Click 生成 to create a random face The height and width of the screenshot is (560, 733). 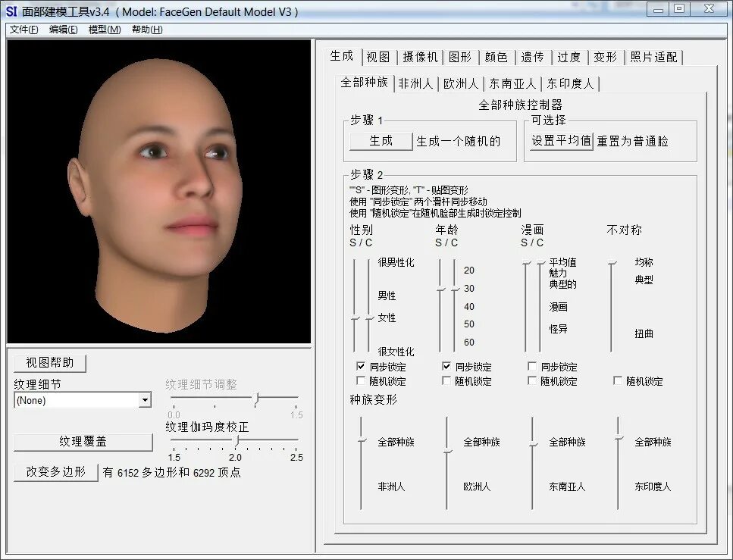pyautogui.click(x=380, y=142)
